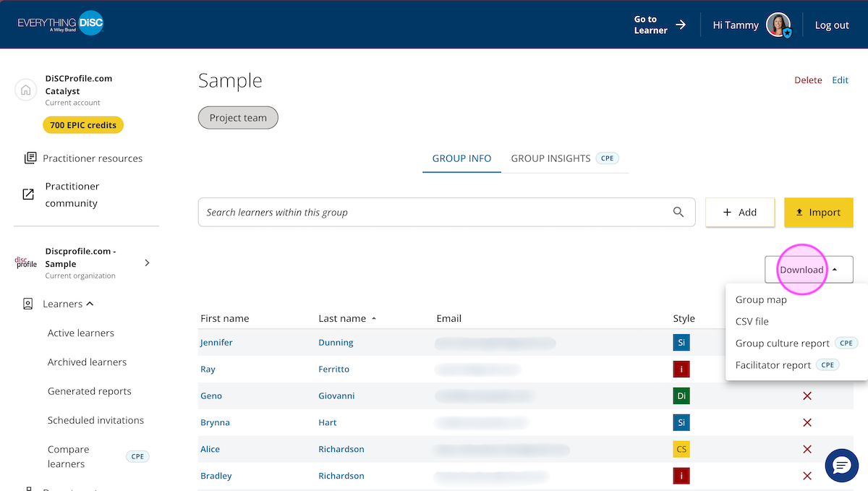Image resolution: width=868 pixels, height=491 pixels.
Task: Expand the Download dropdown button
Action: (809, 270)
